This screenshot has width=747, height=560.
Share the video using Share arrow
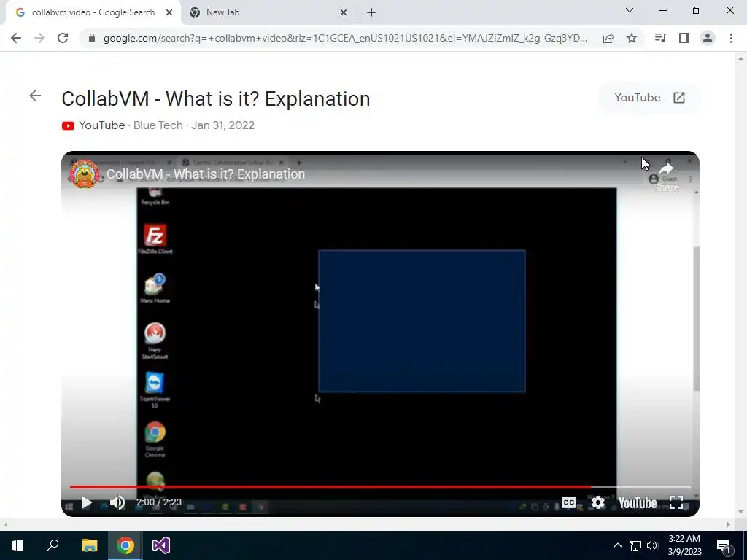(x=666, y=176)
